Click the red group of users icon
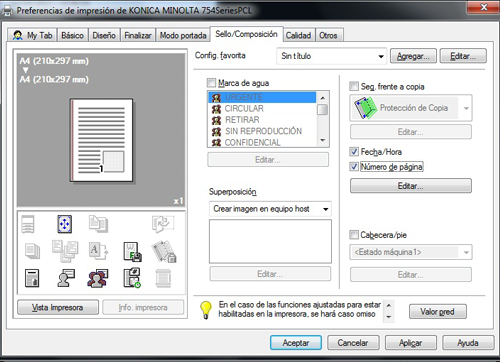Image resolution: width=500 pixels, height=362 pixels. click(x=98, y=278)
